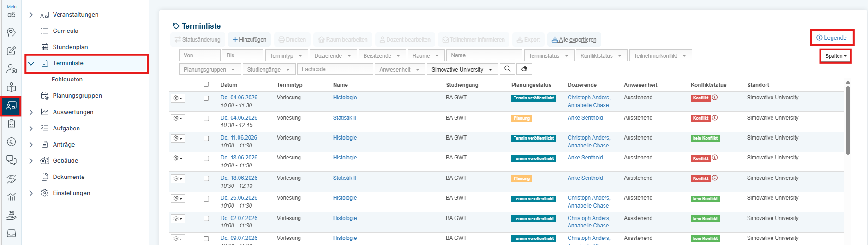Viewport: 868px width, 245px height.
Task: Collapse the Terminliste menu item
Action: 31,63
